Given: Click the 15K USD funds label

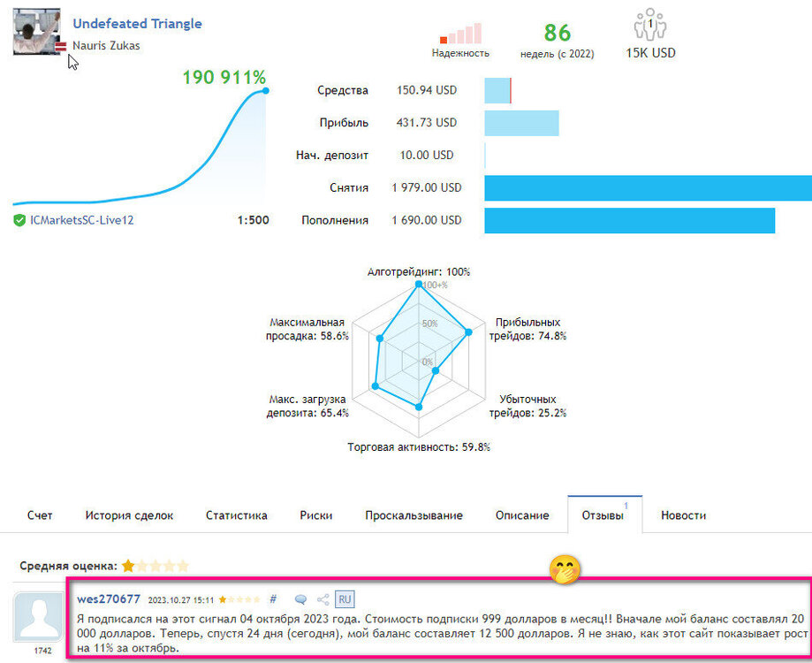Looking at the screenshot, I should coord(650,53).
